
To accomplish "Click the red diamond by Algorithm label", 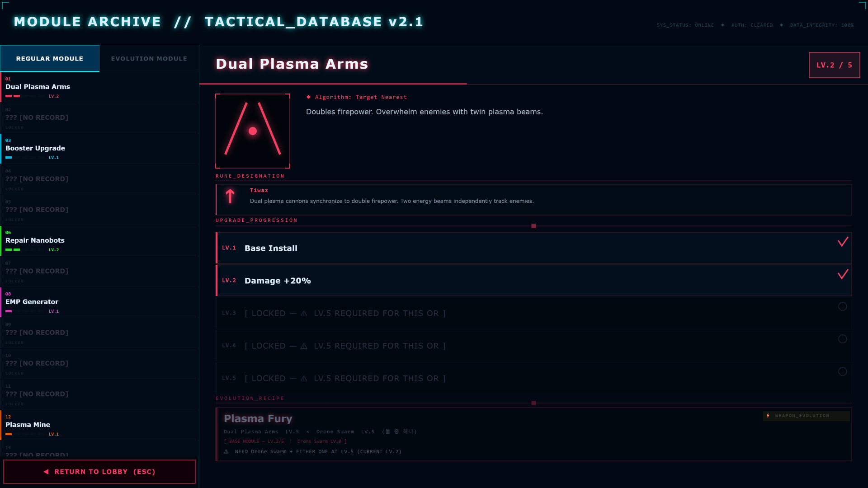I will pos(309,97).
